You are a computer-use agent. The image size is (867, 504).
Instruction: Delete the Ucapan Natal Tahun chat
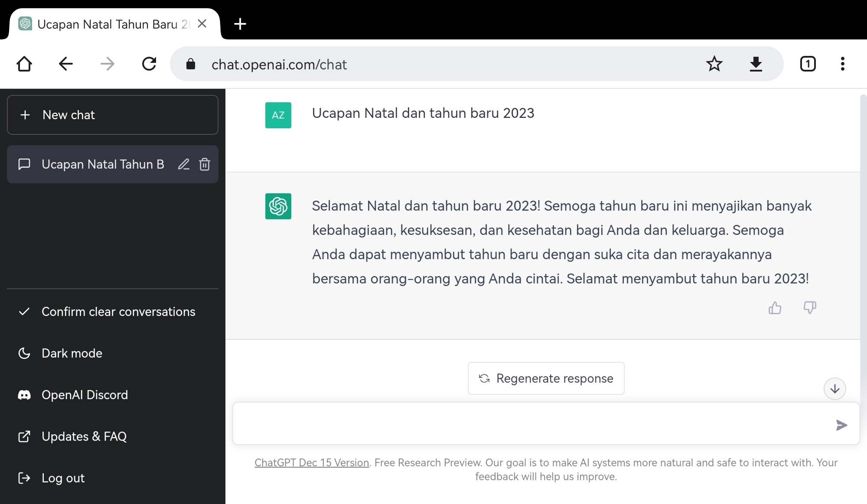[205, 164]
